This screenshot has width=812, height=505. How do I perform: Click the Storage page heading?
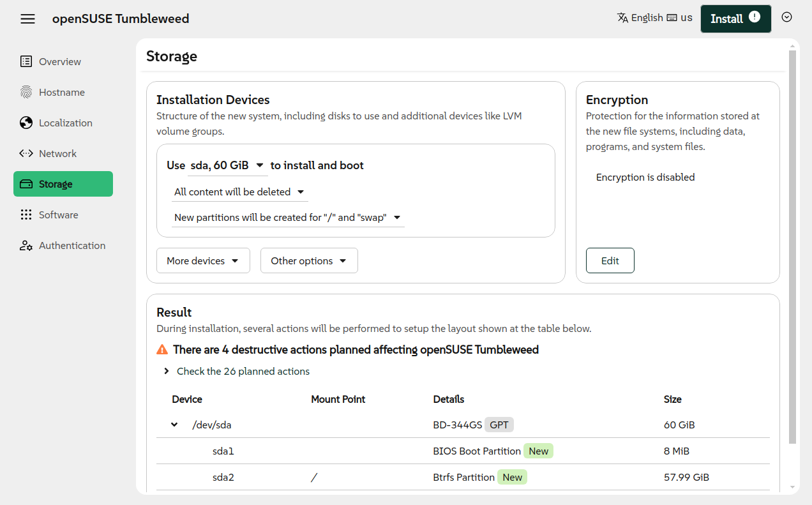pos(172,56)
